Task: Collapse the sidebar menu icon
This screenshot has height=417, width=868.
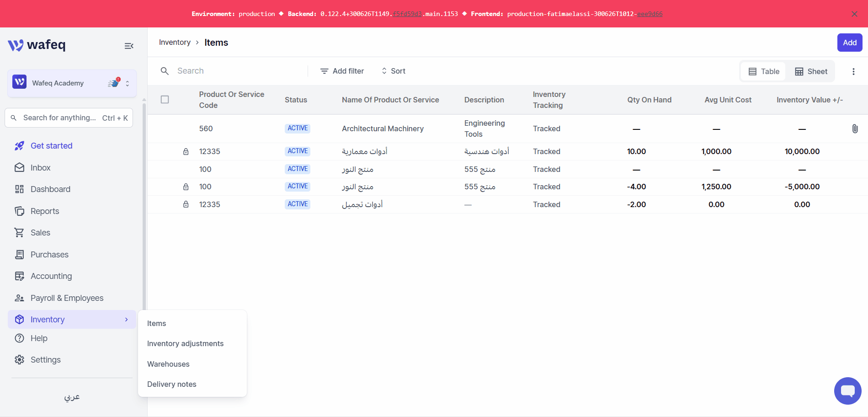Action: coord(129,46)
